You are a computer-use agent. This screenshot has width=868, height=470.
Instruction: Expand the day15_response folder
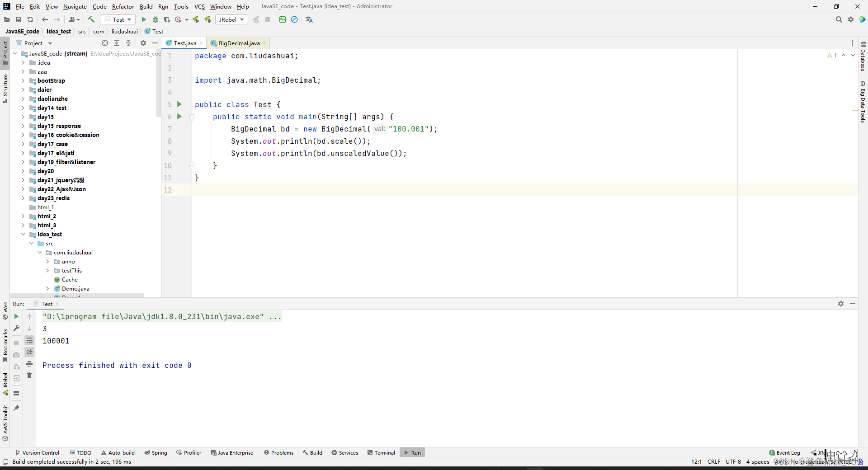click(23, 126)
